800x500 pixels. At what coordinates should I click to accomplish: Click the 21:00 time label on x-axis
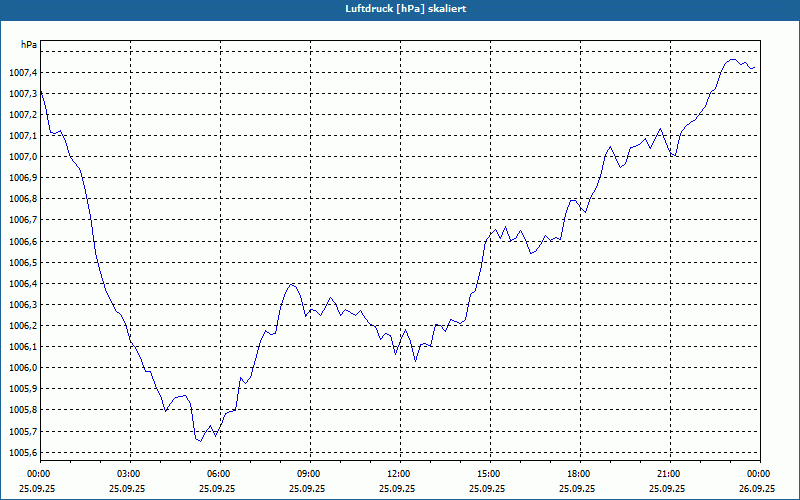click(670, 474)
